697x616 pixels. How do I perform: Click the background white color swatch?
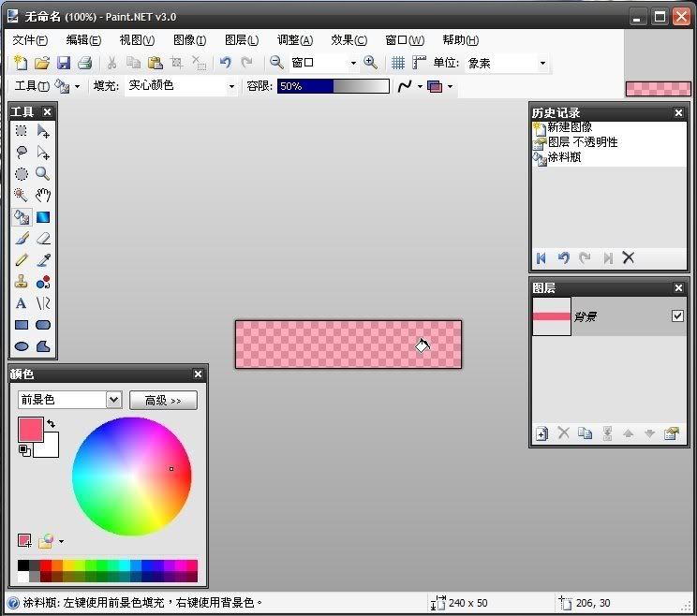pos(48,446)
